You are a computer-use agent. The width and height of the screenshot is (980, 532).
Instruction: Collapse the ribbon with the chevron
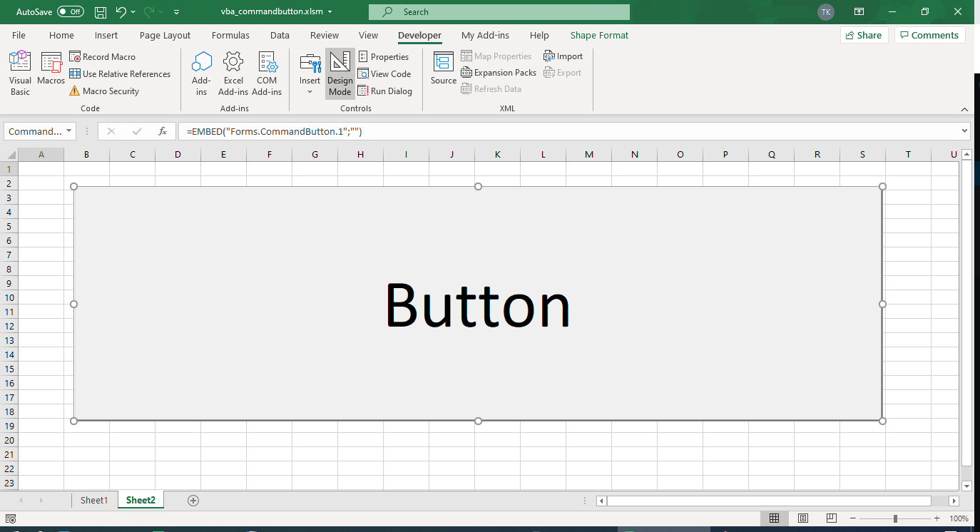coord(964,110)
